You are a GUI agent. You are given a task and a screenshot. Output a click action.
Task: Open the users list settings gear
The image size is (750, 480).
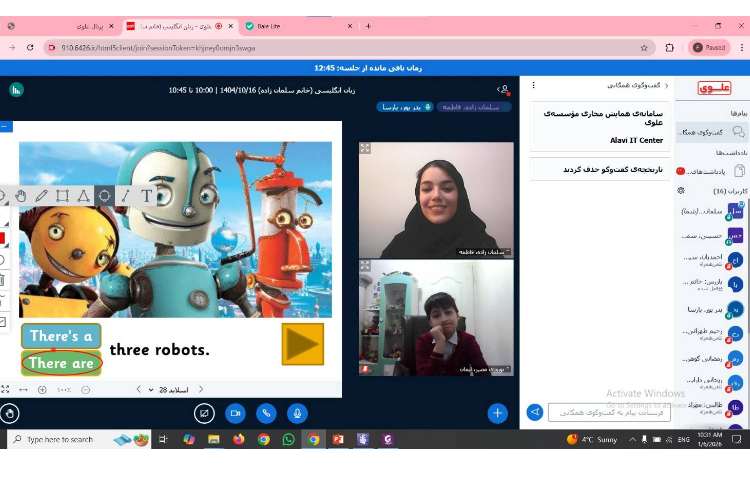pyautogui.click(x=681, y=190)
